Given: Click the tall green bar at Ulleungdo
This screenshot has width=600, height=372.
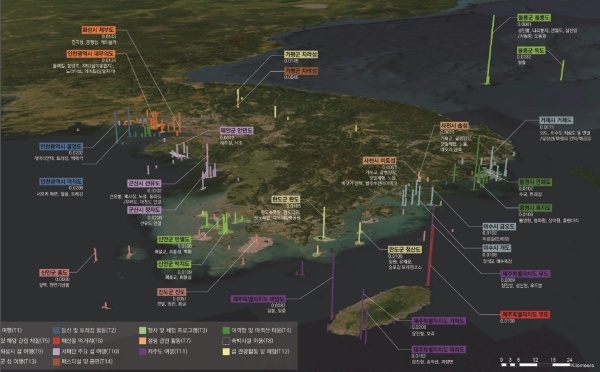Looking at the screenshot, I should click(x=490, y=50).
